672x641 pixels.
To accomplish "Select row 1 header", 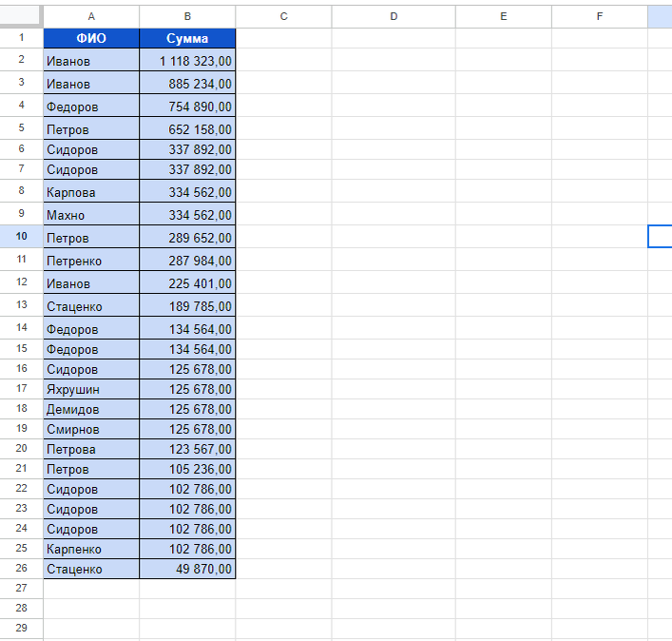I will pyautogui.click(x=22, y=38).
